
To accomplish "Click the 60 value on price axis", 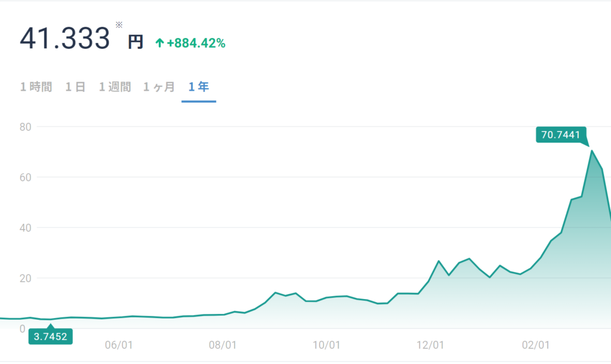I will (25, 177).
